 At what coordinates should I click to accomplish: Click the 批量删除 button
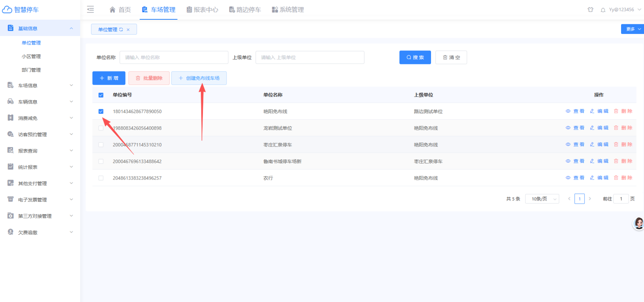point(149,78)
